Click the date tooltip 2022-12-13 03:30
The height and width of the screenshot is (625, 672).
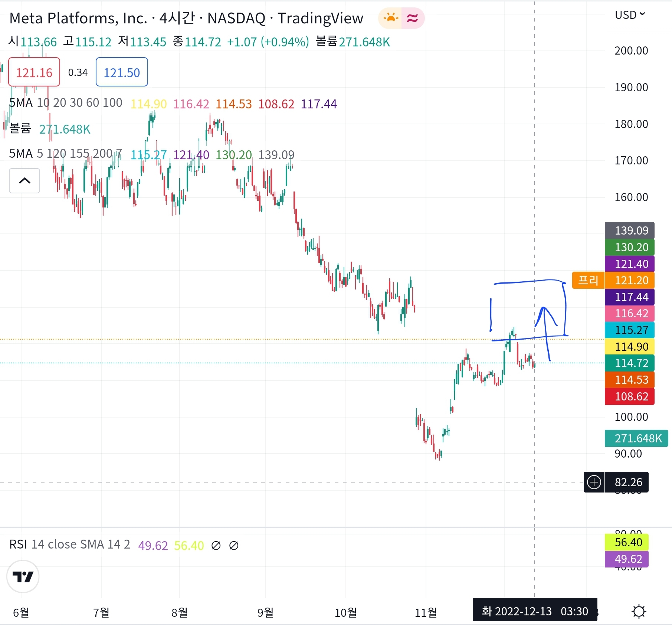(x=535, y=611)
